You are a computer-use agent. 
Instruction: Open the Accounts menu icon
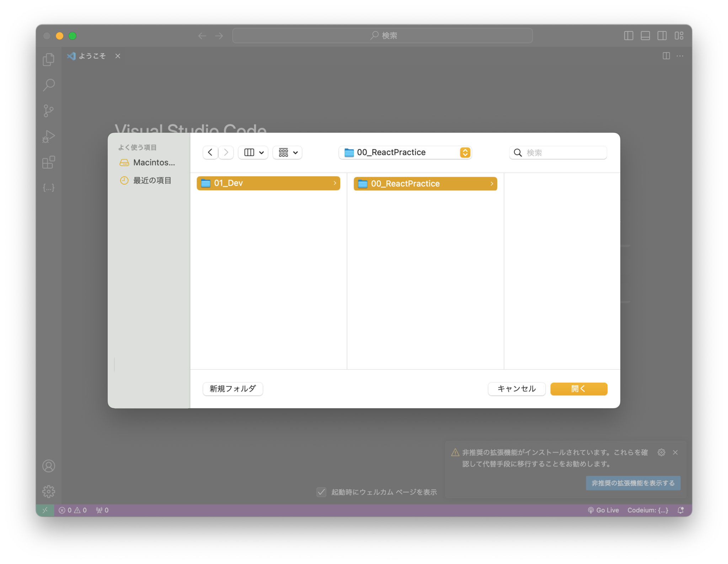click(49, 466)
